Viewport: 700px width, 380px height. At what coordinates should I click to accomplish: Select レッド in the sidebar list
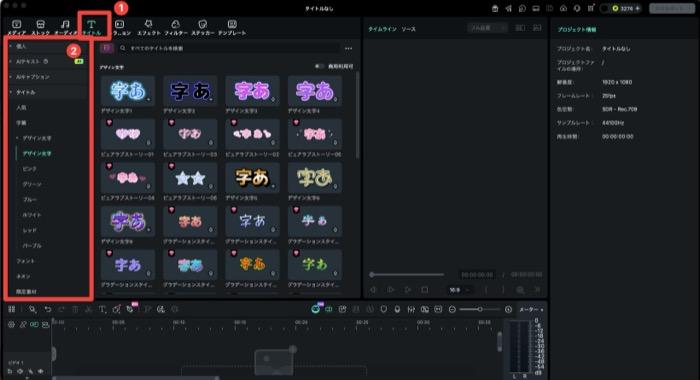point(29,230)
